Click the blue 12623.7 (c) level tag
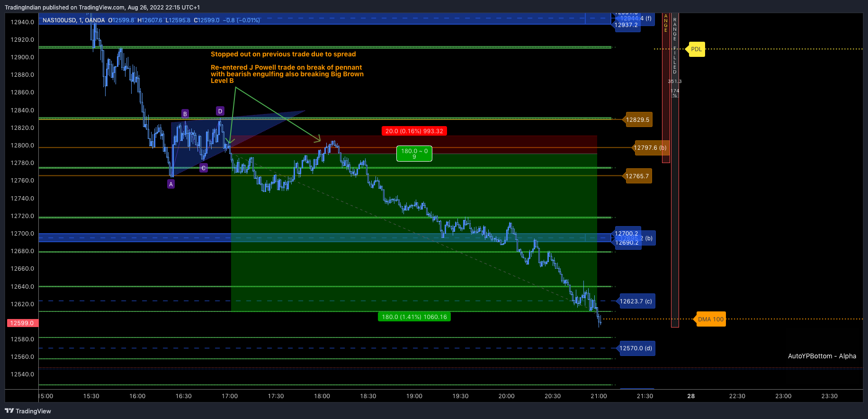868x419 pixels. tap(636, 301)
